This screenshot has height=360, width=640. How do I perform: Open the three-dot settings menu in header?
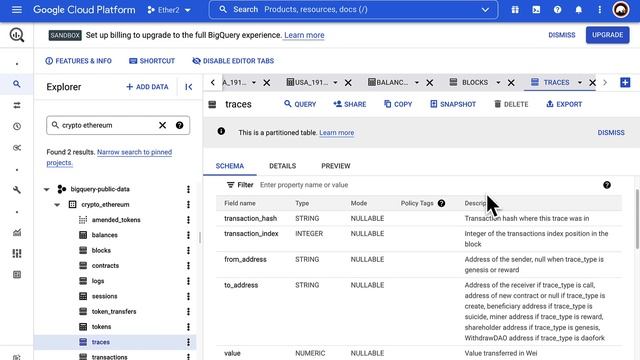coord(600,10)
